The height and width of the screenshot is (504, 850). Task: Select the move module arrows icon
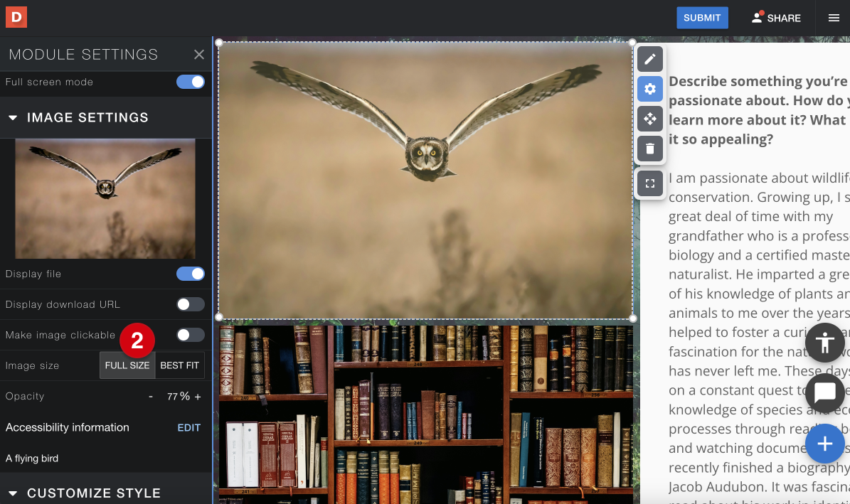650,119
